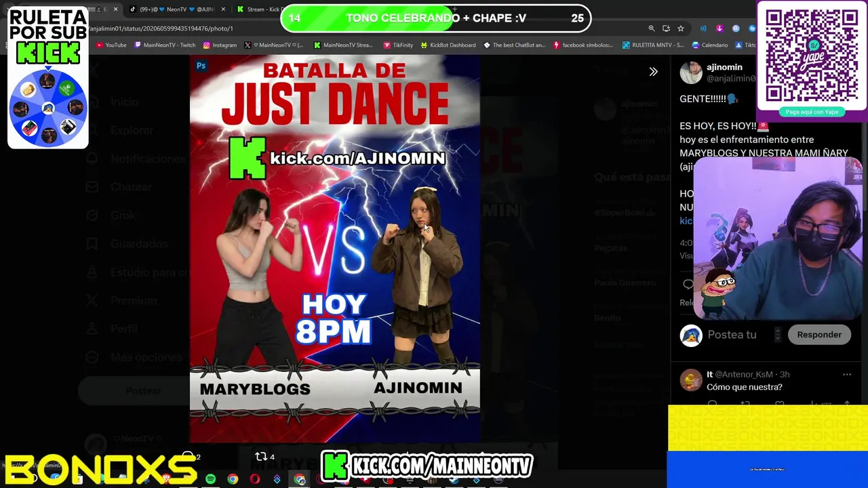Screen dimensions: 868x488
Task: Close the first browser tab
Action: (115, 9)
